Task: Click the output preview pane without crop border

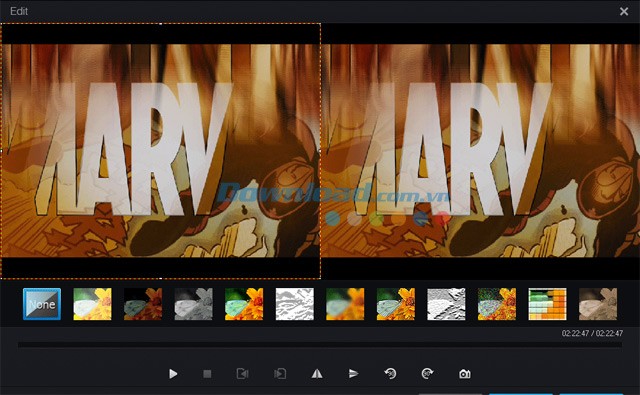Action: [480, 151]
